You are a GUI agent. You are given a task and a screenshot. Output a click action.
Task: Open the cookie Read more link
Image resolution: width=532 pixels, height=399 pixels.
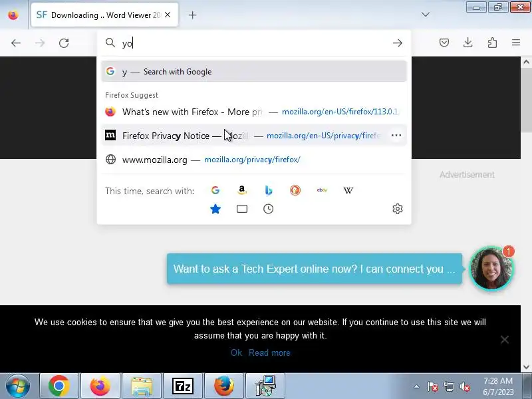click(x=269, y=352)
